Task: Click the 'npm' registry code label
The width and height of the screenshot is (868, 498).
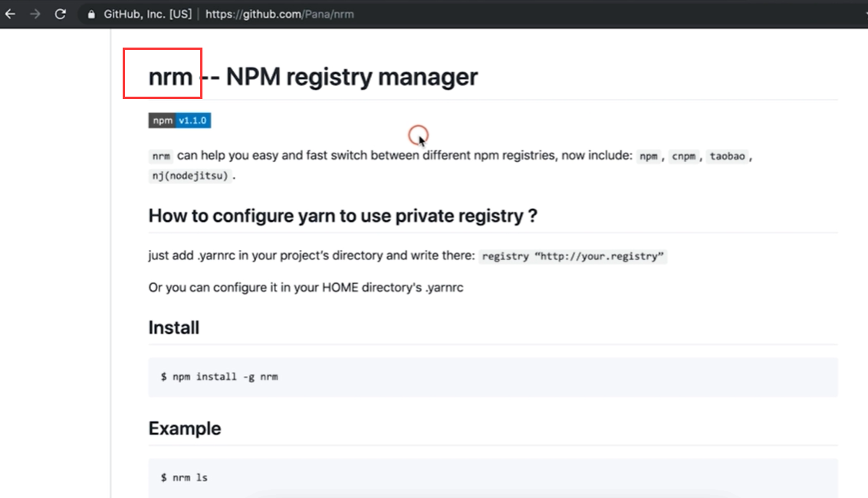Action: (648, 157)
